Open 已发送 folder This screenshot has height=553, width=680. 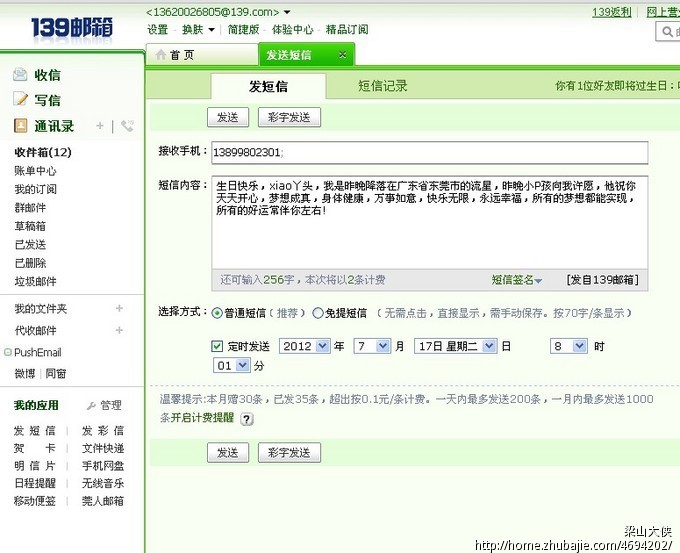[30, 245]
